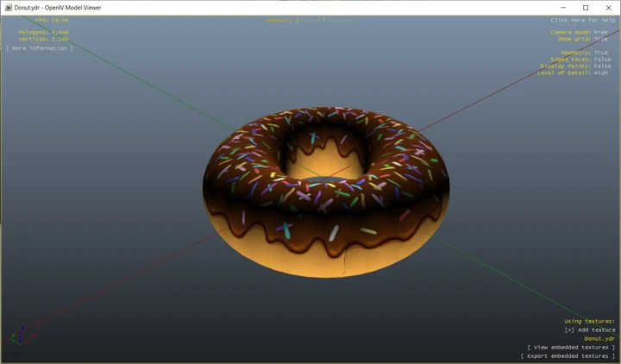Click the XYZ axis gizmo
The height and width of the screenshot is (364, 621).
click(23, 336)
